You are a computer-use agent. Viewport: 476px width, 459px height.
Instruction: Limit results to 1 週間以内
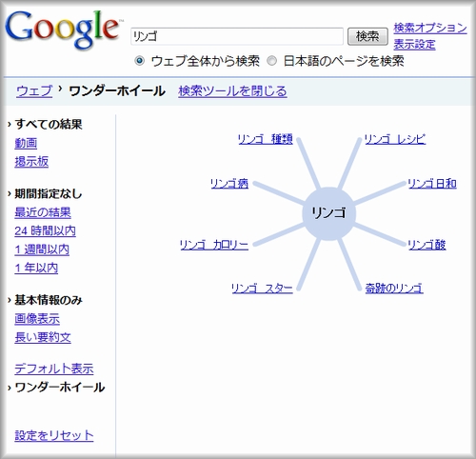tap(42, 249)
